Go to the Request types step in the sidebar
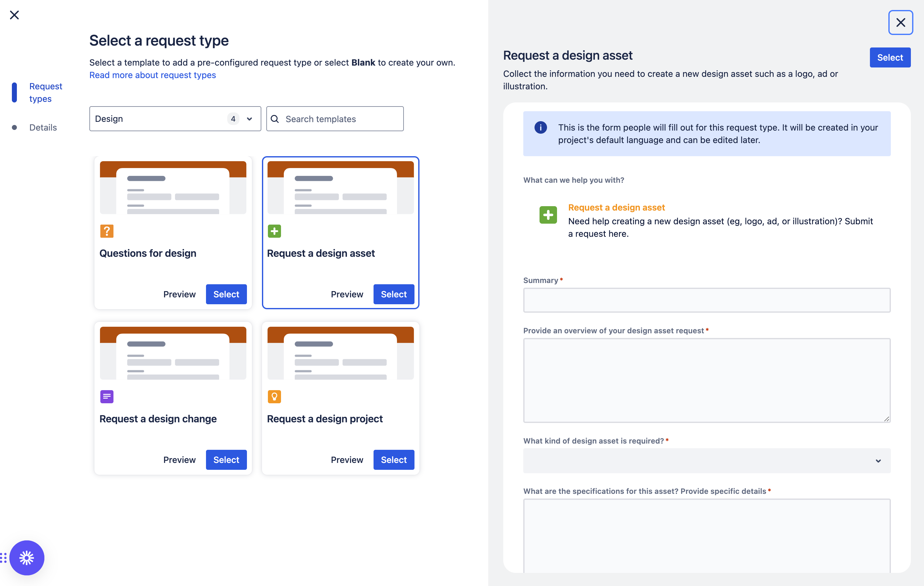The width and height of the screenshot is (924, 586). pos(45,92)
